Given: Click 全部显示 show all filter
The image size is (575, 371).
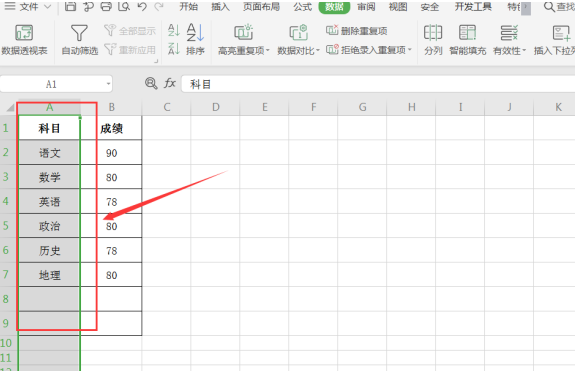Looking at the screenshot, I should (130, 31).
